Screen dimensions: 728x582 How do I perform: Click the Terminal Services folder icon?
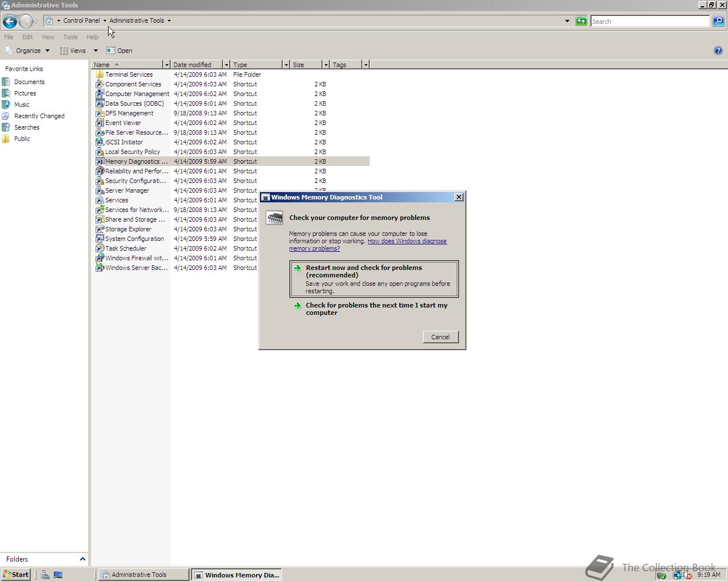point(100,74)
